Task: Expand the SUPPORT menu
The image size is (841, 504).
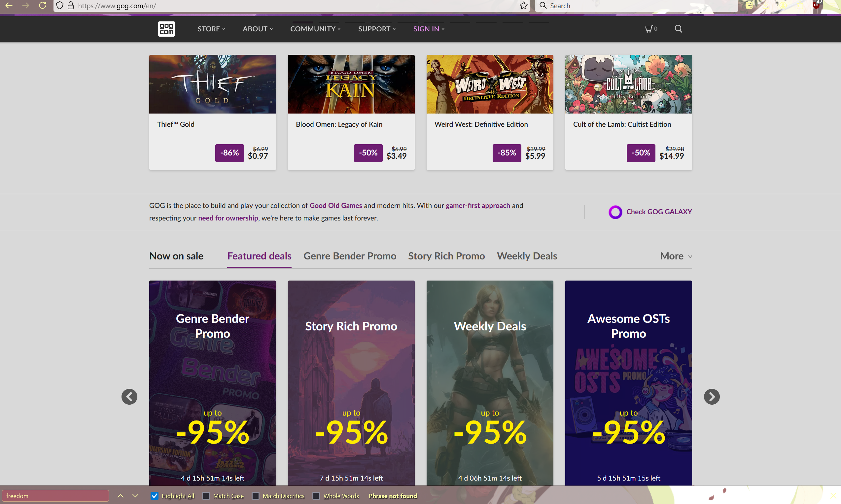Action: (x=377, y=29)
